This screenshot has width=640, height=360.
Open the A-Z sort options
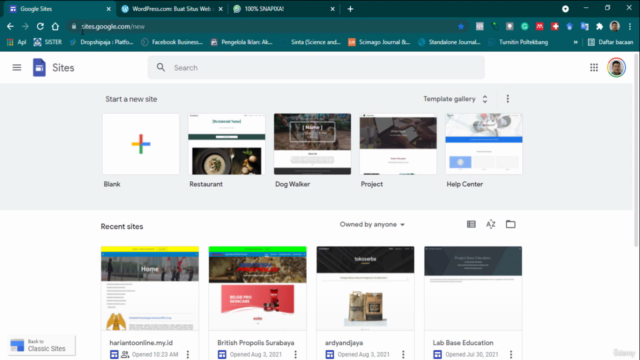491,224
